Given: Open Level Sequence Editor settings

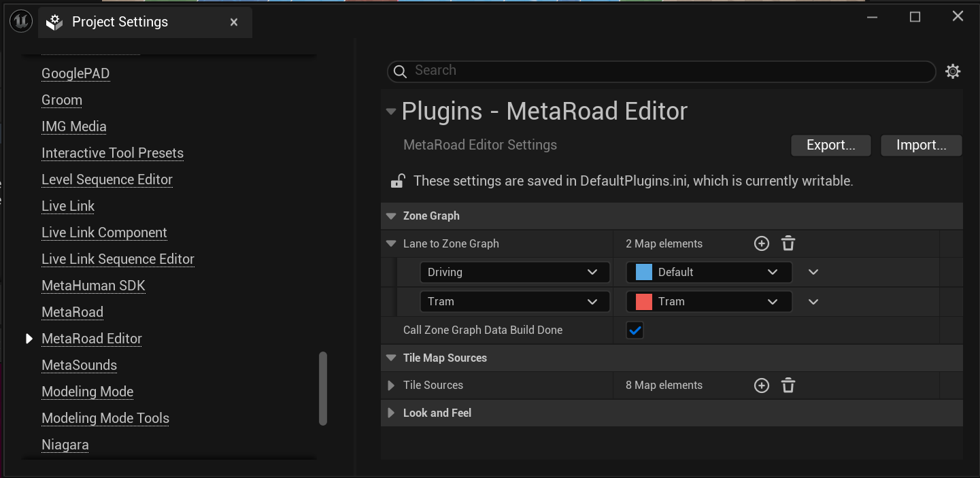Looking at the screenshot, I should tap(107, 180).
